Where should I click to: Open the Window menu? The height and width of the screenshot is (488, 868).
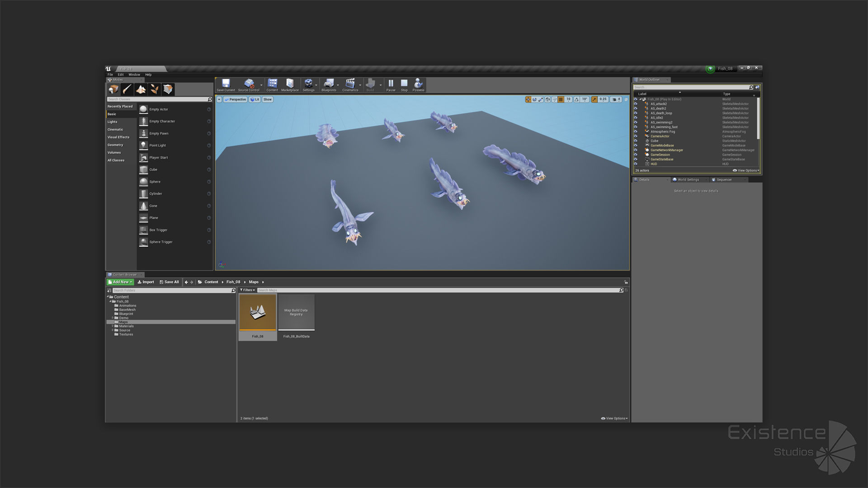(134, 75)
